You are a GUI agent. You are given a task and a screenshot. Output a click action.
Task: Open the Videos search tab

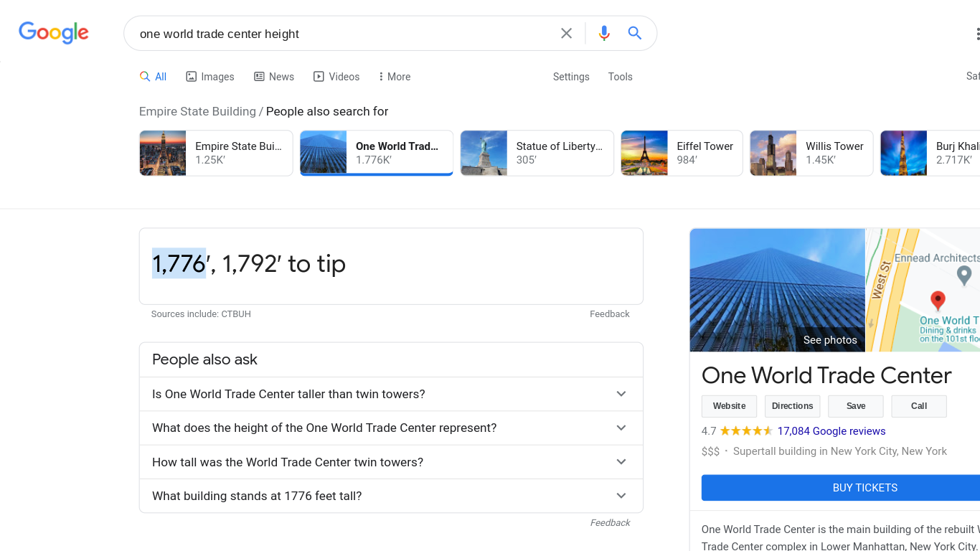pyautogui.click(x=336, y=77)
